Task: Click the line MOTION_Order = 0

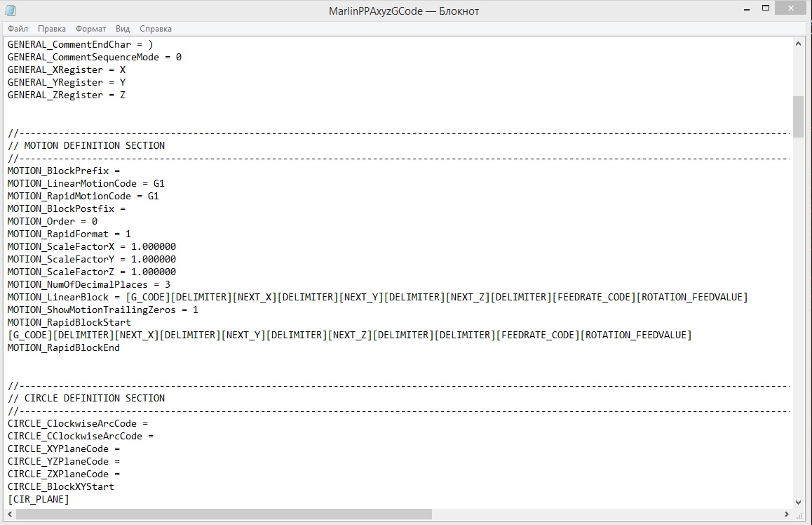Action: click(53, 221)
